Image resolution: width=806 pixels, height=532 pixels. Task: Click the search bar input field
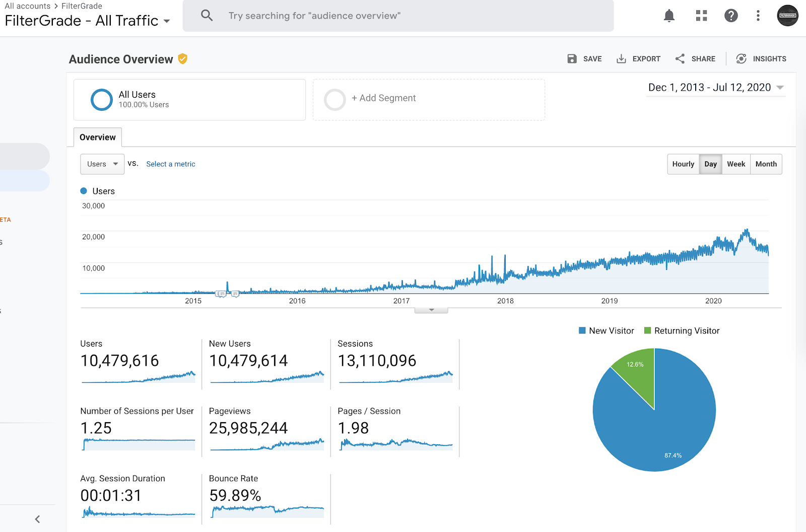coord(398,16)
